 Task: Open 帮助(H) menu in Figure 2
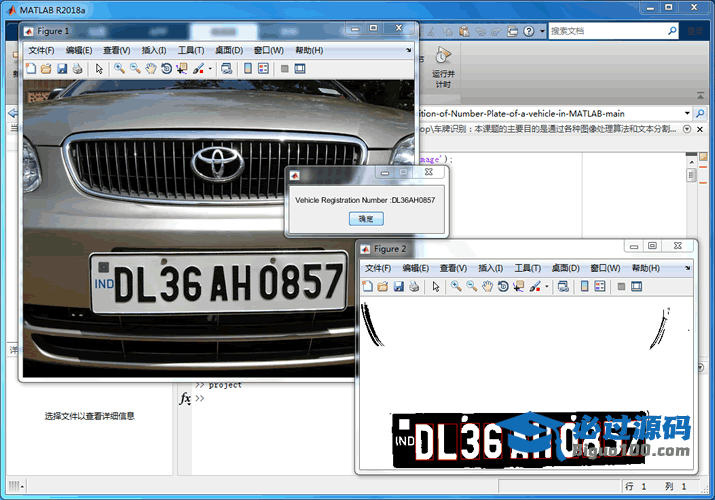(x=646, y=268)
